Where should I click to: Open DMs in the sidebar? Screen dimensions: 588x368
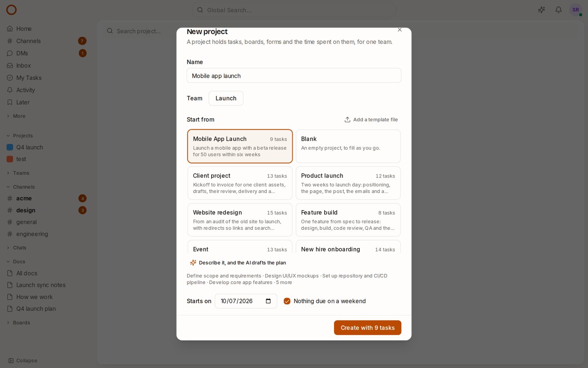pyautogui.click(x=47, y=53)
